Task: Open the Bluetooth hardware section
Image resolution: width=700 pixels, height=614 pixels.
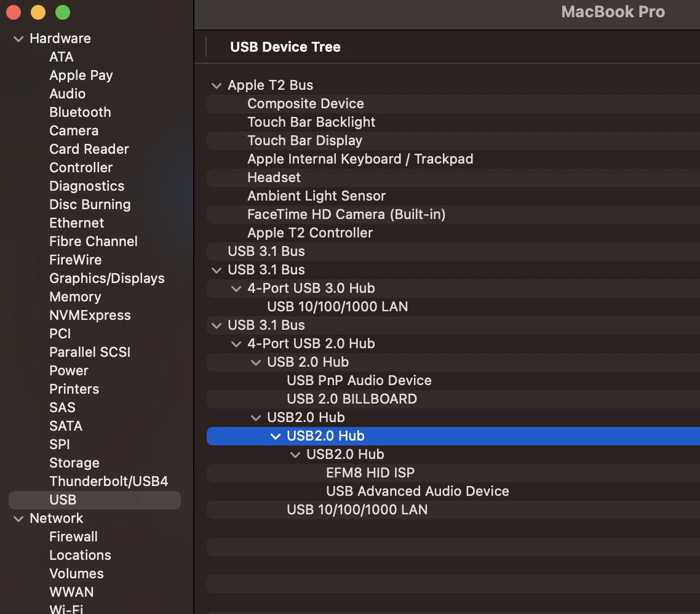Action: point(80,112)
